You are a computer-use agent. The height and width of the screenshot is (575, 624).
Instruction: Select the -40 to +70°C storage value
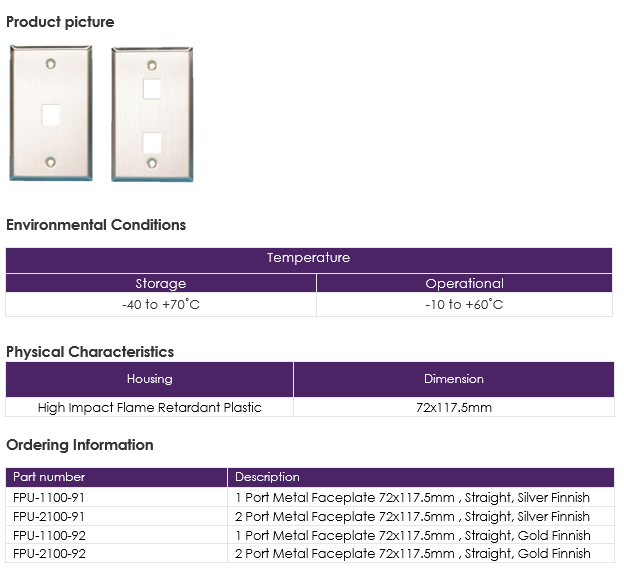tap(161, 304)
